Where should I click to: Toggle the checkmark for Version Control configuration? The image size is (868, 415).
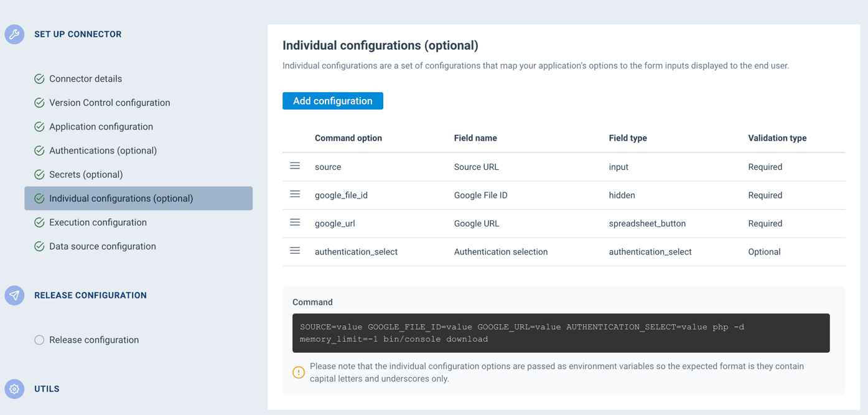click(x=39, y=102)
